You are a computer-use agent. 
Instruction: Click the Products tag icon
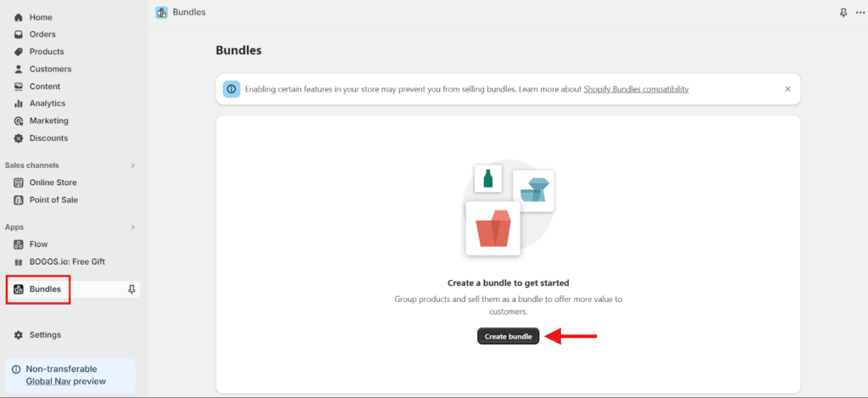click(19, 52)
